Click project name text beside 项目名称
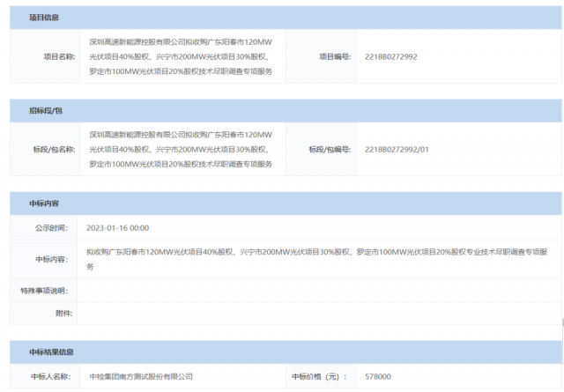Image resolution: width=564 pixels, height=392 pixels. (181, 55)
